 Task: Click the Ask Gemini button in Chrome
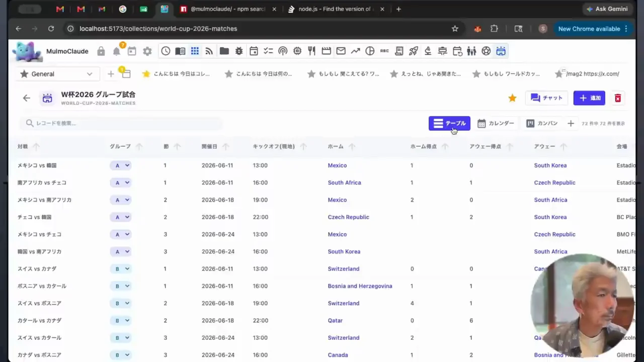pyautogui.click(x=607, y=9)
